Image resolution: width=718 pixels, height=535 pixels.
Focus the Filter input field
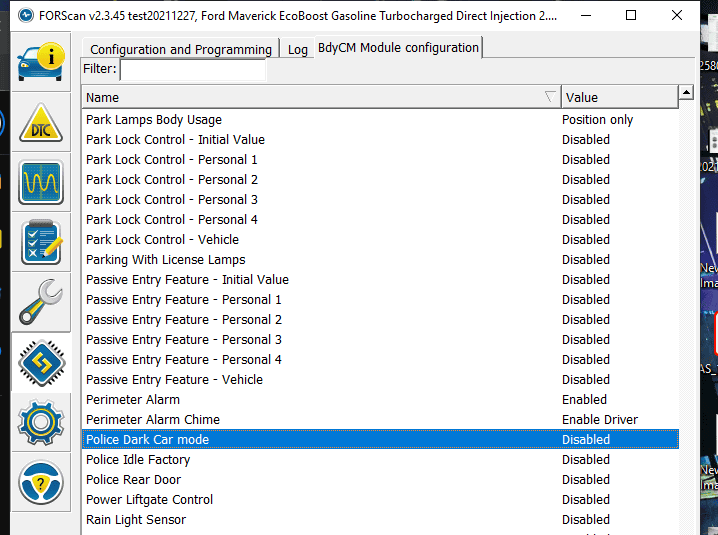click(192, 70)
